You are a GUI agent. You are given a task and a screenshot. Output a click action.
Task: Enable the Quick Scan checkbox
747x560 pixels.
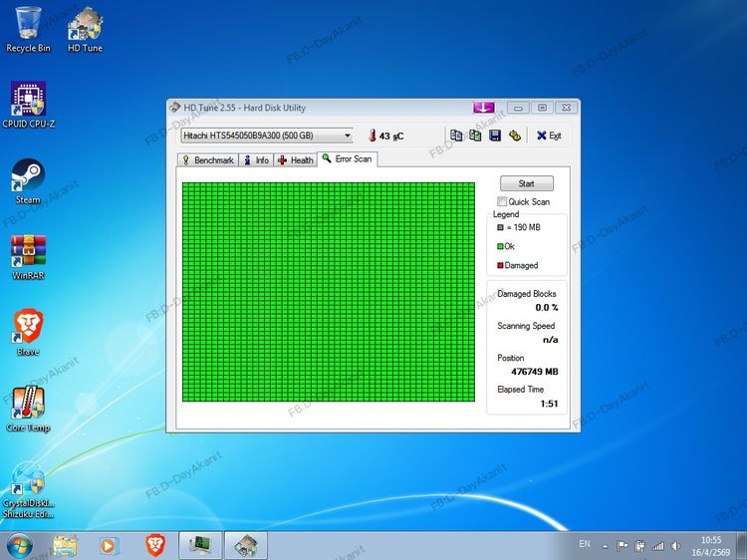tap(502, 201)
